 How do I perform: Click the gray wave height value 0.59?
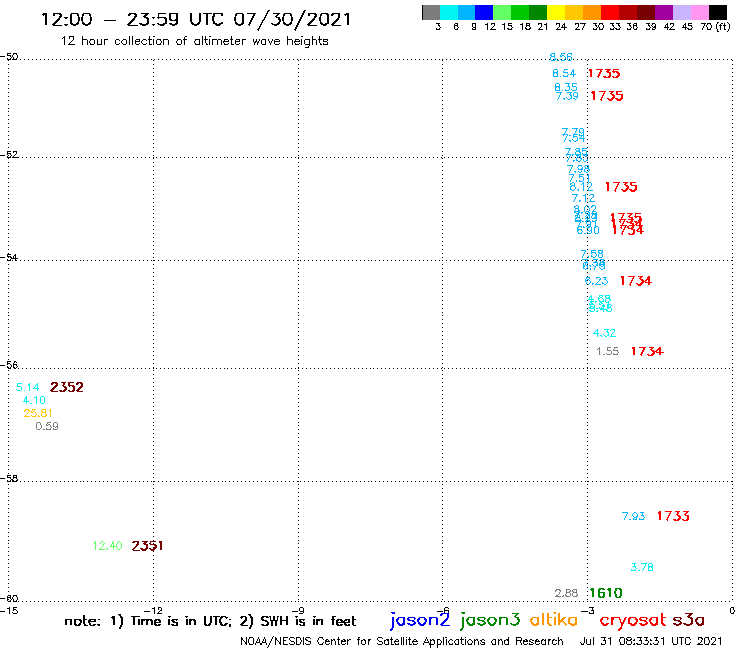(x=47, y=426)
